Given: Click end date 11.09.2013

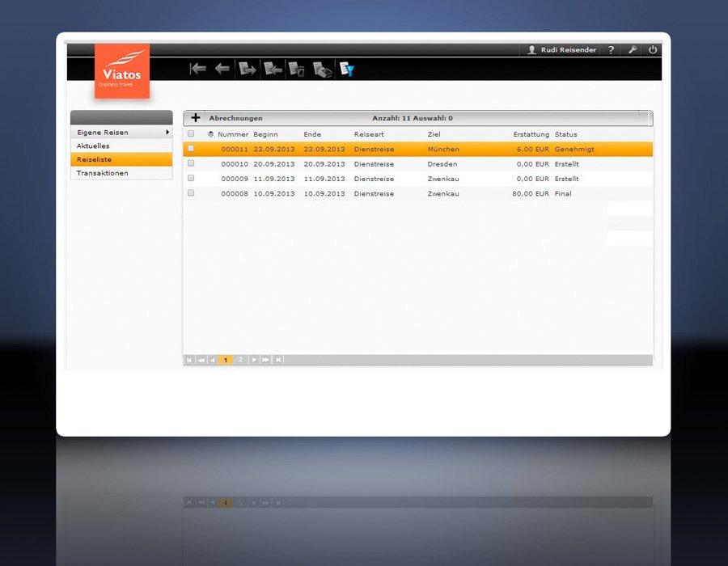Looking at the screenshot, I should (324, 179).
